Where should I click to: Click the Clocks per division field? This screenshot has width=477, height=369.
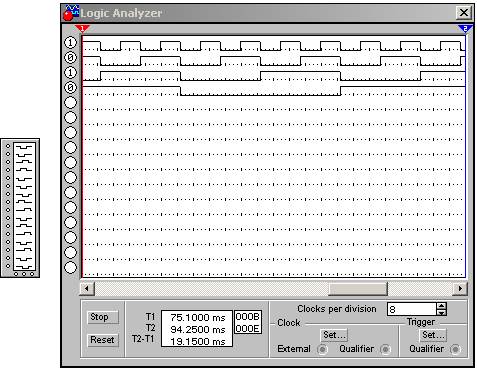tap(412, 309)
